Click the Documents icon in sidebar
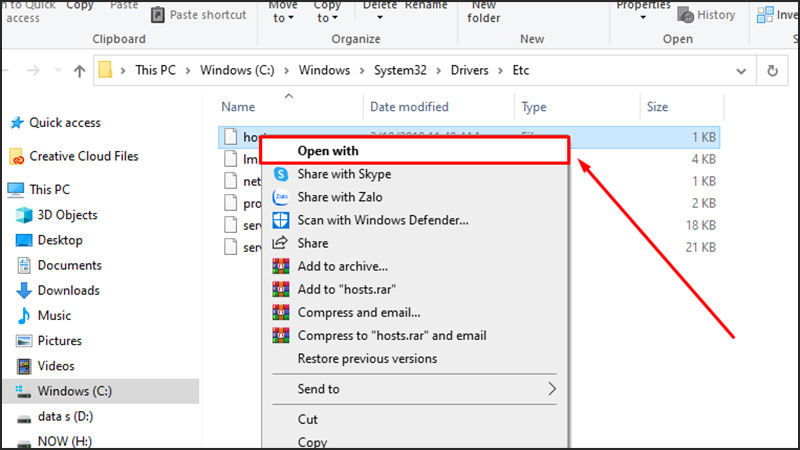 (x=23, y=265)
